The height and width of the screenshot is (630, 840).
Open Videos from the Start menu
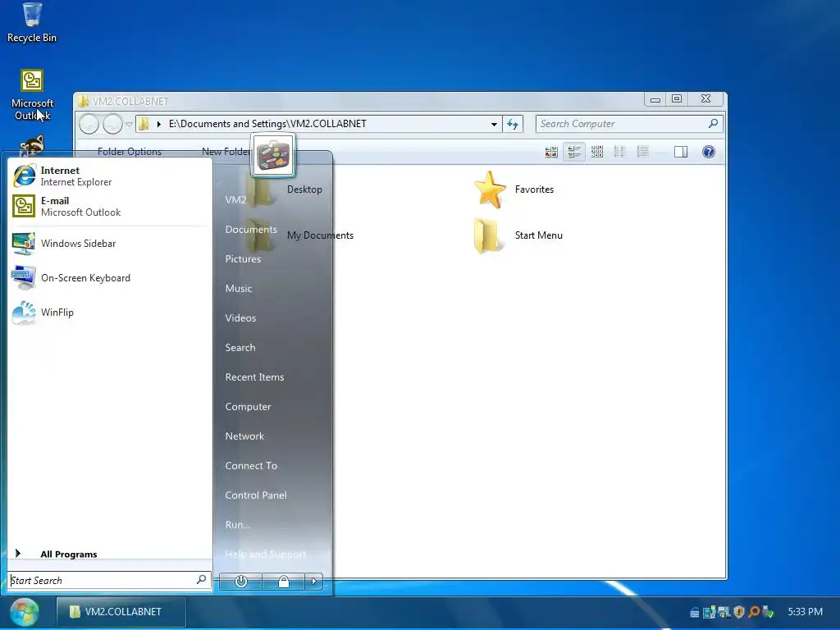coord(240,318)
